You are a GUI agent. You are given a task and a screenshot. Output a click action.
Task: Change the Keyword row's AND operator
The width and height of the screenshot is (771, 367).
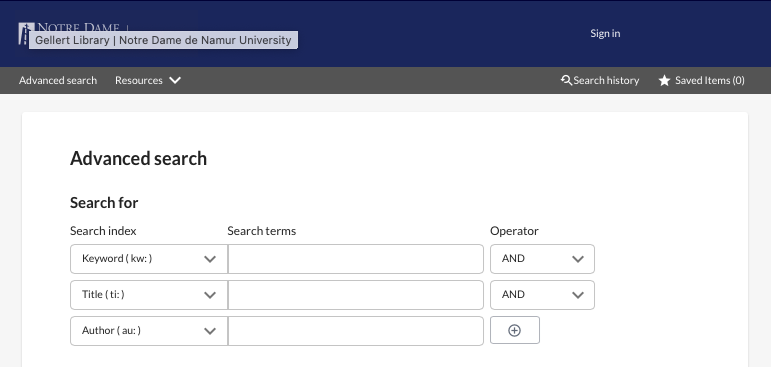click(542, 259)
